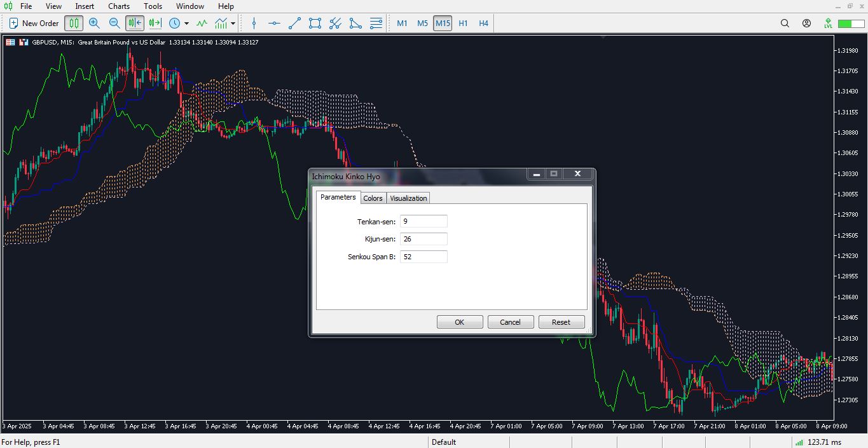The width and height of the screenshot is (868, 448).
Task: Switch to the Visualization tab
Action: pyautogui.click(x=408, y=198)
